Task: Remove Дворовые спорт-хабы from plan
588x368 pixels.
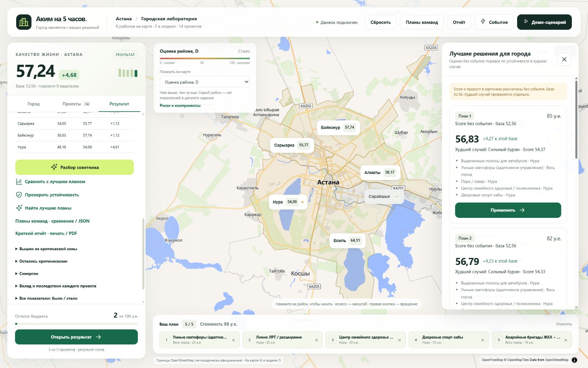Action: point(483,340)
